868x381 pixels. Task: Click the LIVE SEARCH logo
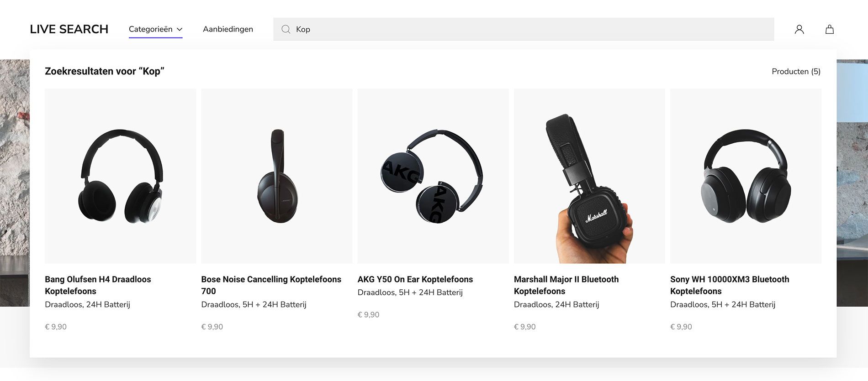[69, 29]
